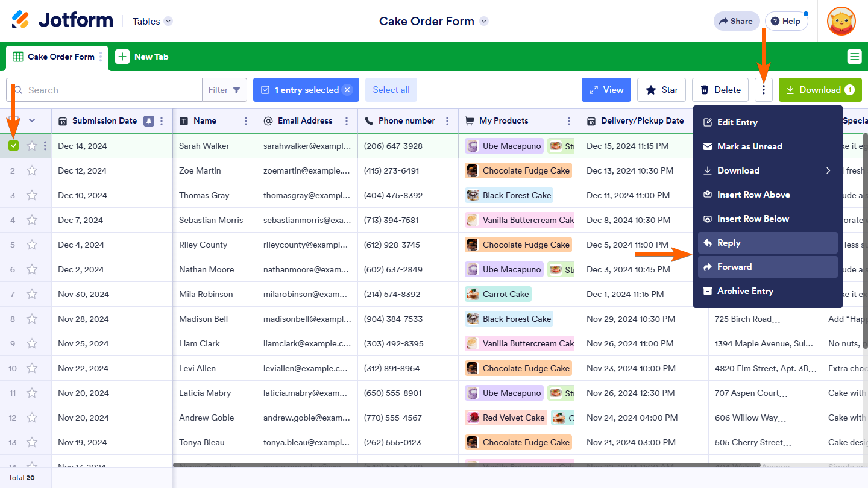Open Phone number column options dots
The width and height of the screenshot is (868, 488).
click(447, 121)
